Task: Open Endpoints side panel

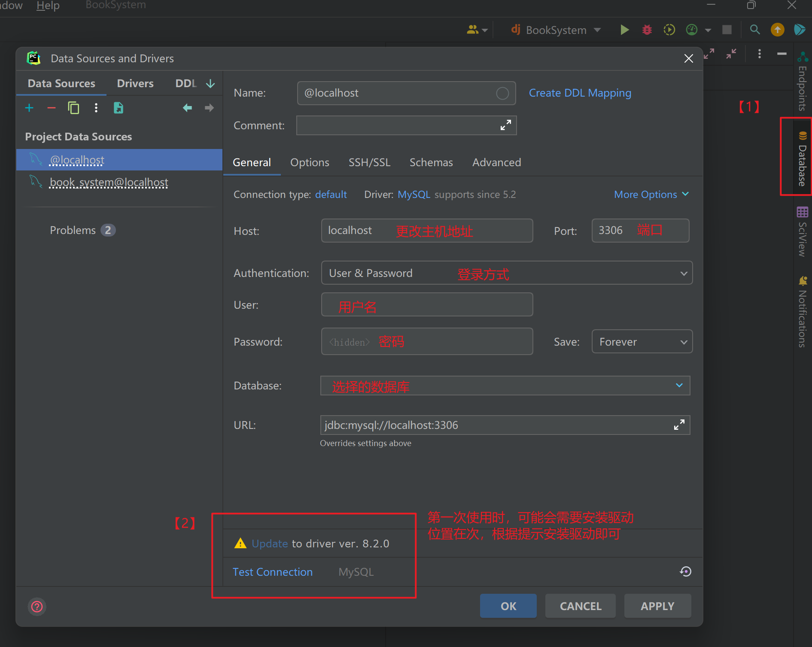Action: coord(802,81)
